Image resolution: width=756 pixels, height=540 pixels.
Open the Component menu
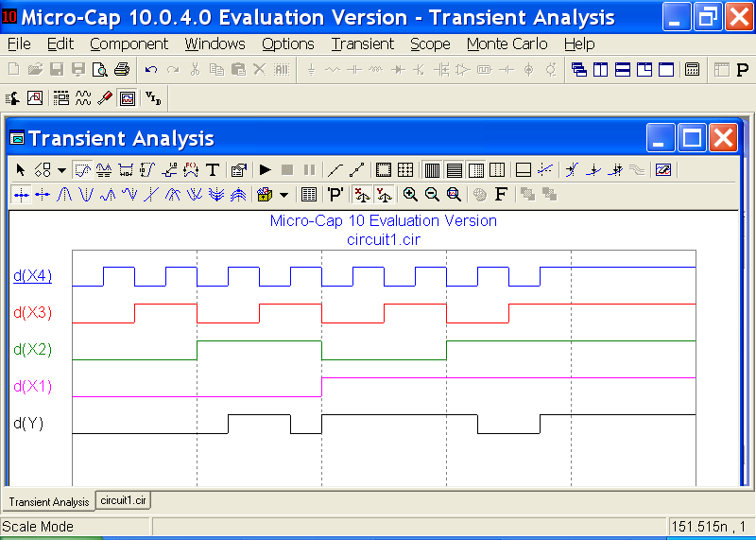point(129,44)
